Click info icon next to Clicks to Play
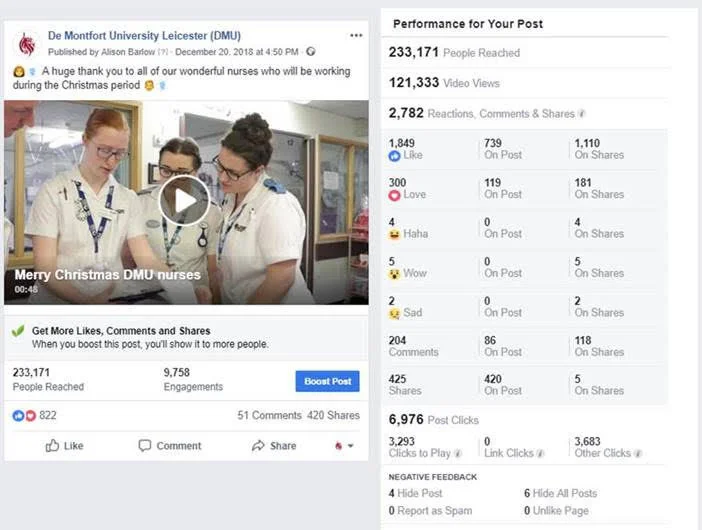Viewport: 702px width, 530px height. click(x=458, y=453)
